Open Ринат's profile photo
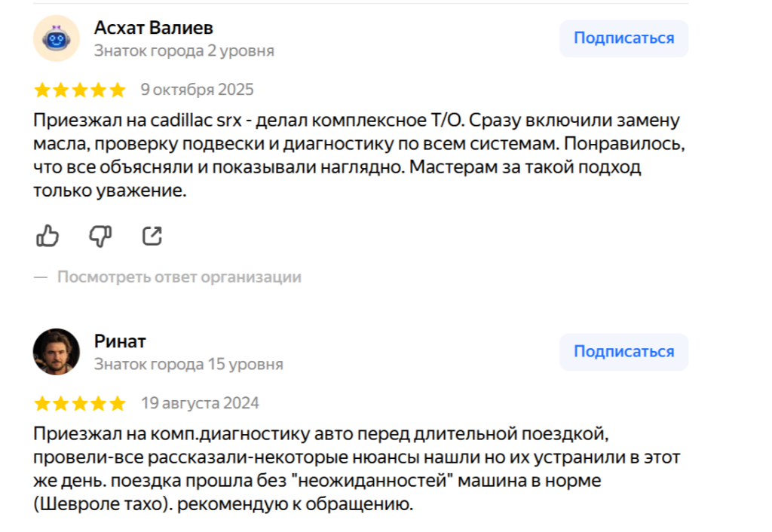 [57, 352]
